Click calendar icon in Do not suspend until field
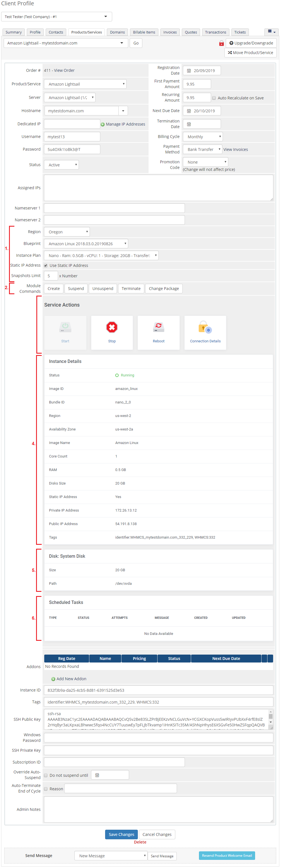Image resolution: width=281 pixels, height=868 pixels. click(x=97, y=775)
